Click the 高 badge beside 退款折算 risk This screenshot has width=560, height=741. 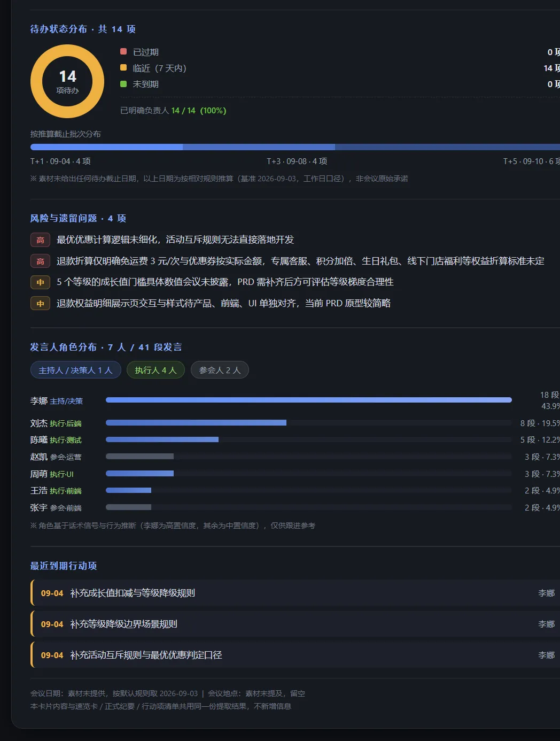(40, 261)
